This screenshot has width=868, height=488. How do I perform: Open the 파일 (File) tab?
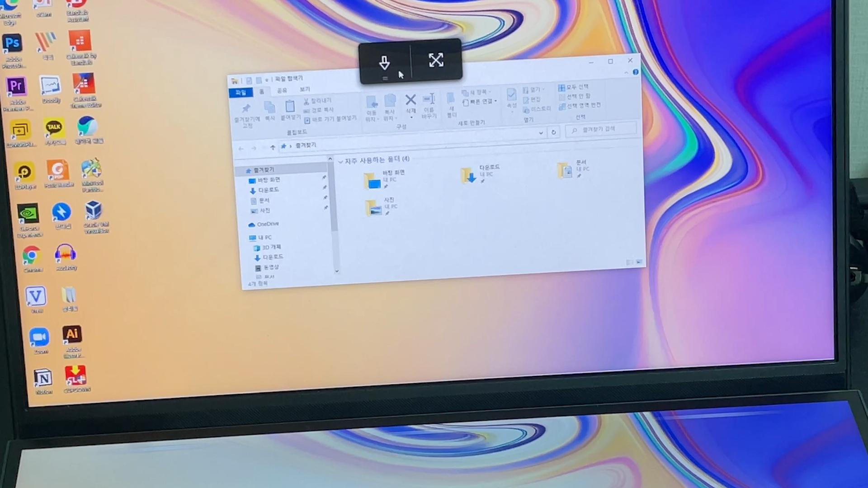[x=241, y=93]
